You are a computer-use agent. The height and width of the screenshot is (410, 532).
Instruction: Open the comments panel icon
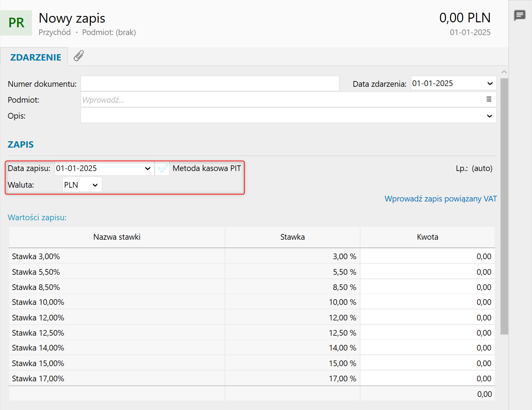click(x=520, y=16)
